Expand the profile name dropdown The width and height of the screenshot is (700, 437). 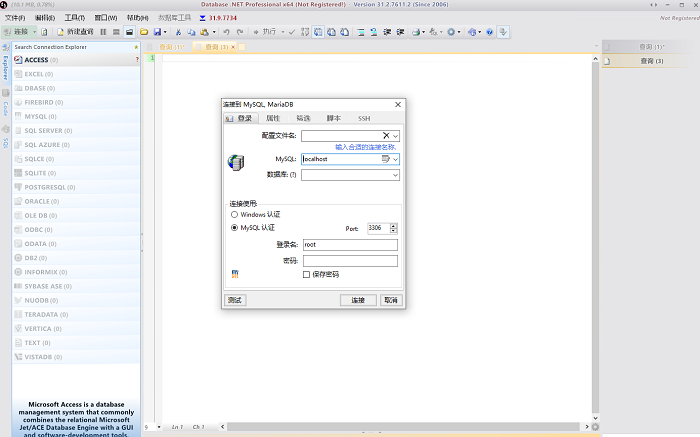(396, 136)
